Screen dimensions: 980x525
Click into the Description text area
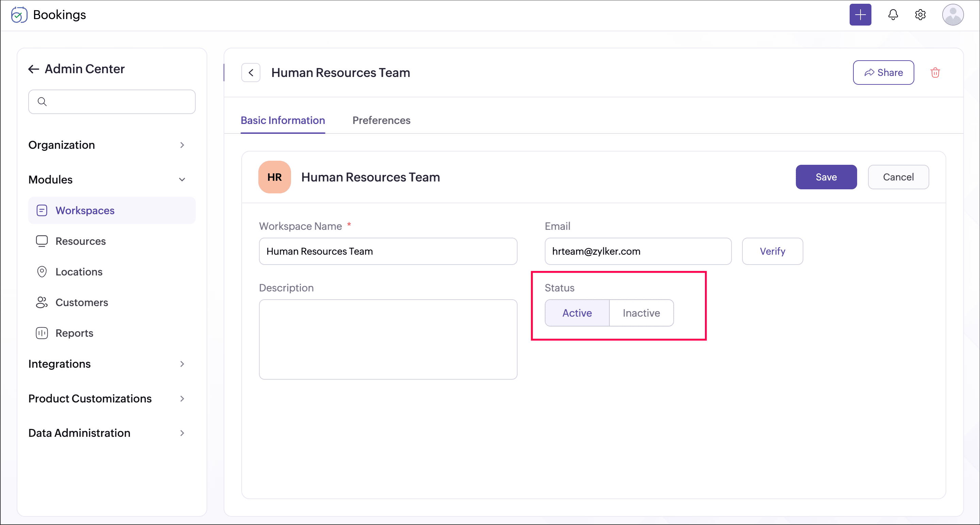388,339
